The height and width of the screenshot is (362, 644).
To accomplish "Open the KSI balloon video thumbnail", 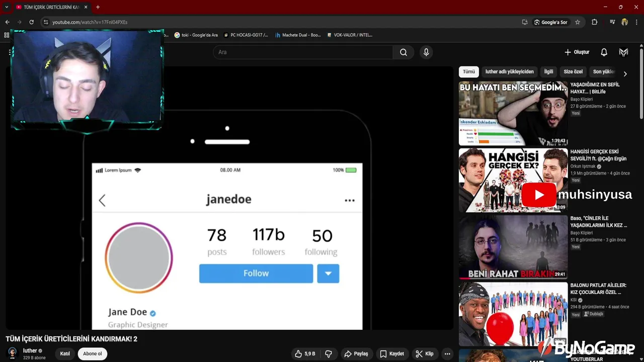I will click(513, 314).
